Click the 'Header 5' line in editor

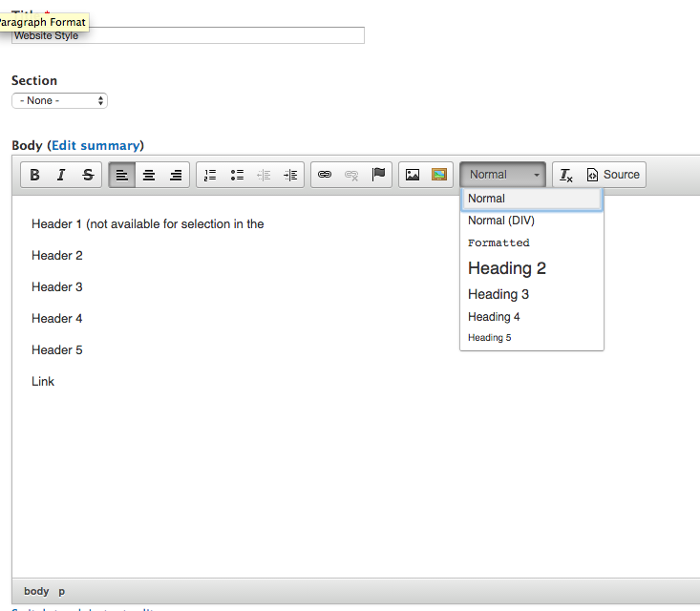(x=57, y=350)
